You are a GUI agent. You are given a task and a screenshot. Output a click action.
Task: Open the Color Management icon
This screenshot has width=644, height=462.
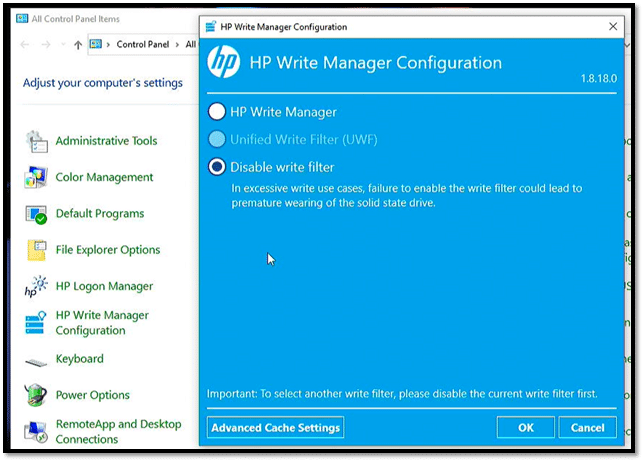pyautogui.click(x=36, y=177)
